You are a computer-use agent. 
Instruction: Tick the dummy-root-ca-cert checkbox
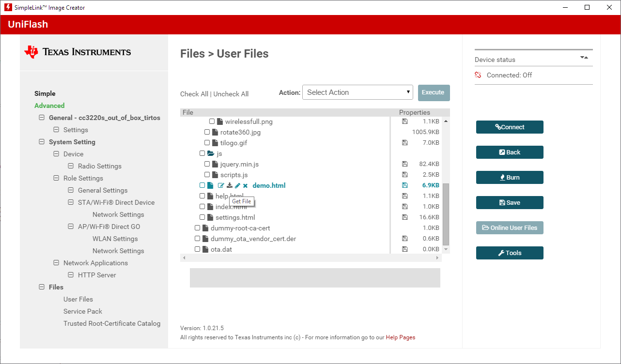[197, 228]
